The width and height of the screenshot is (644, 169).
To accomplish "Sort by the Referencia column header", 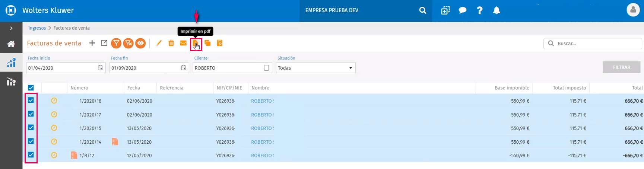I will click(x=172, y=88).
